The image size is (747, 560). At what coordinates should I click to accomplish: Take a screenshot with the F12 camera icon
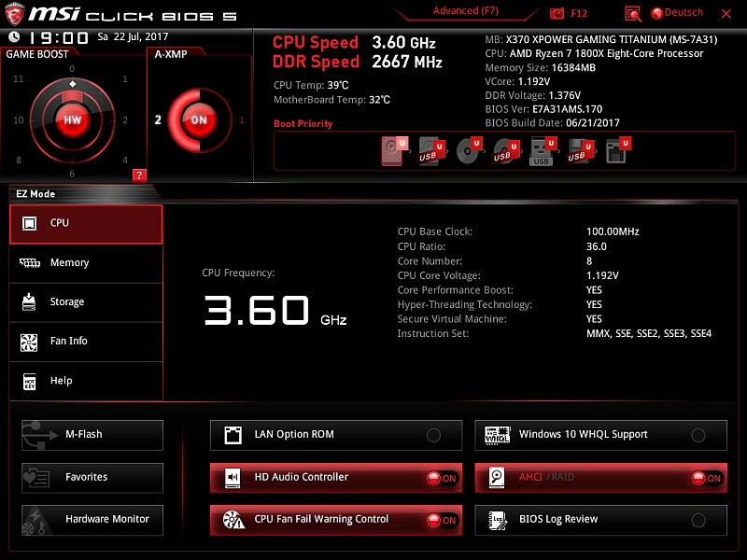[x=557, y=13]
